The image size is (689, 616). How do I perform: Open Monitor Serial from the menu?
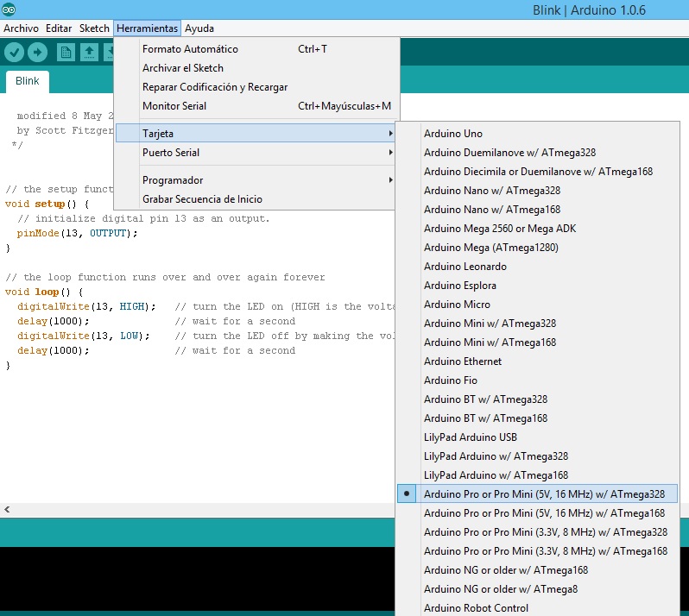(255, 106)
